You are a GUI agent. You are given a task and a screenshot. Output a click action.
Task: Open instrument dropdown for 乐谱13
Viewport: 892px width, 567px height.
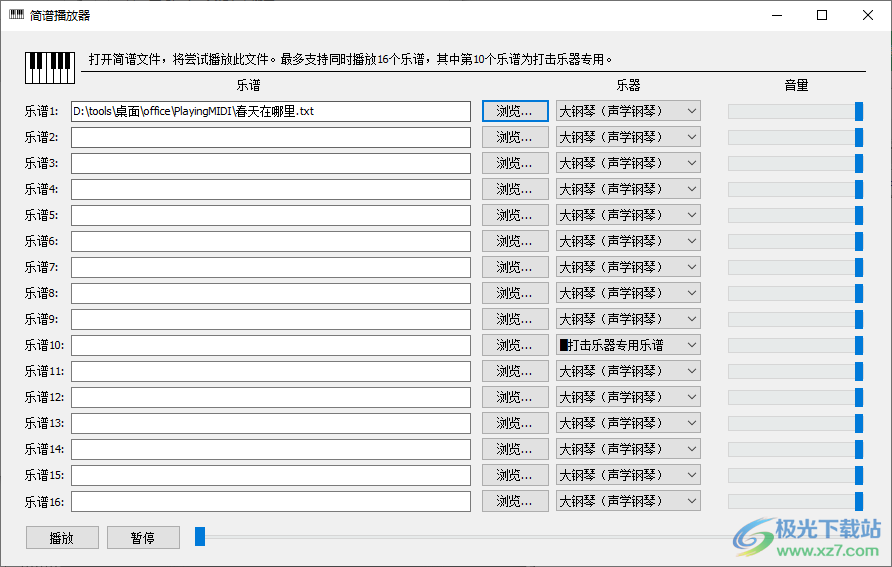(628, 423)
